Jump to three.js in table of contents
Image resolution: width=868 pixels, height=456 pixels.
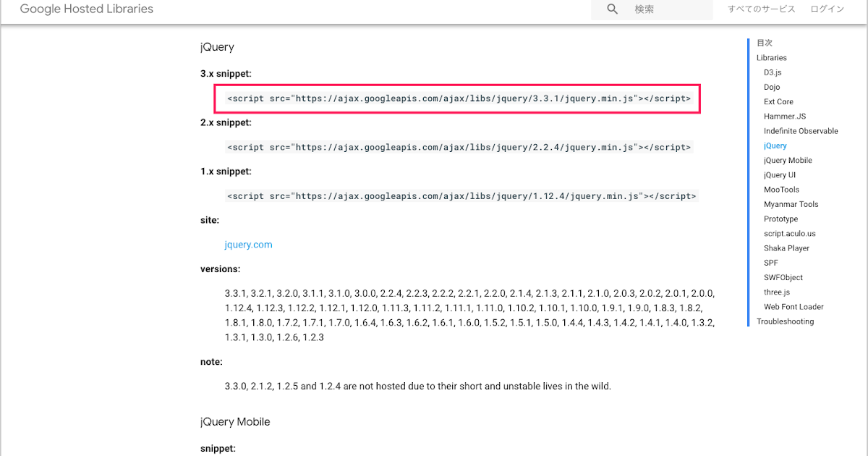(x=777, y=292)
